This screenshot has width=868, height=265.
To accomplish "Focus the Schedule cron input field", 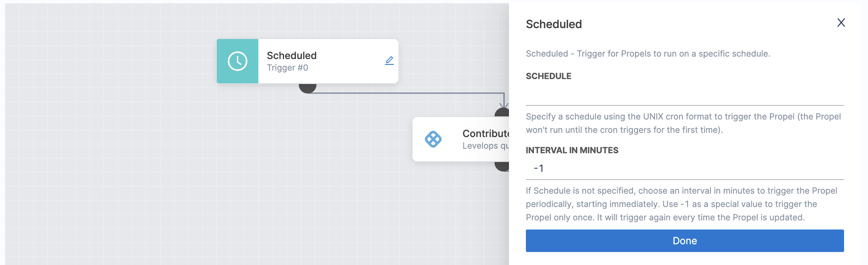I will tap(684, 95).
